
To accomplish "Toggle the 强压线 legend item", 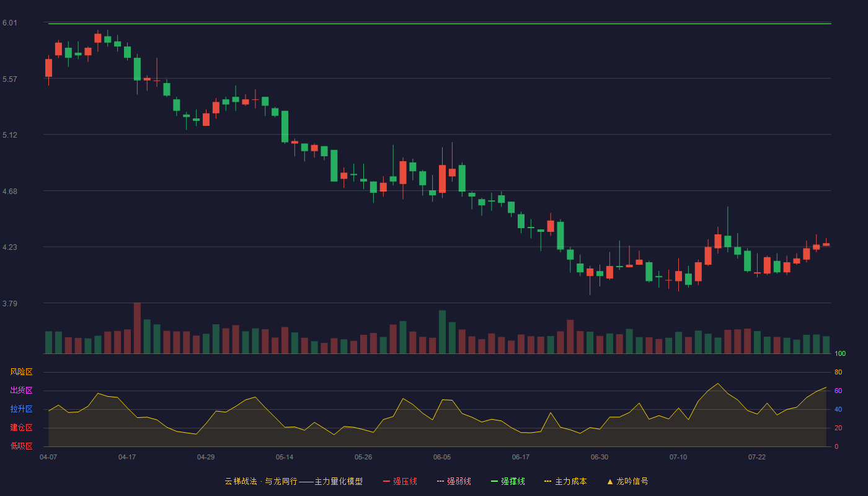I will [400, 481].
